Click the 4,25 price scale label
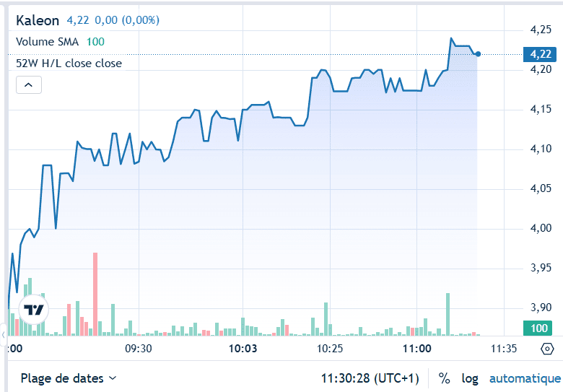563x392 pixels. [540, 30]
